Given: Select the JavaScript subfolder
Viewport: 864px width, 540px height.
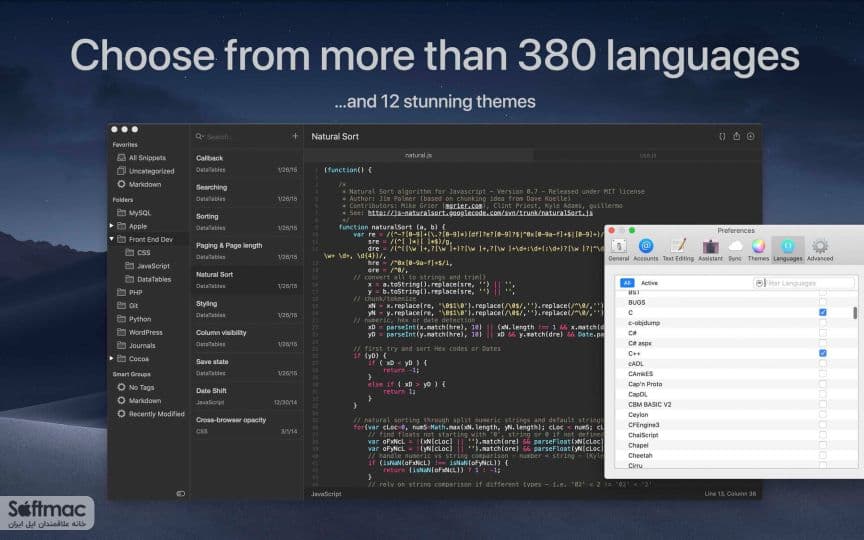Looking at the screenshot, I should (x=148, y=266).
